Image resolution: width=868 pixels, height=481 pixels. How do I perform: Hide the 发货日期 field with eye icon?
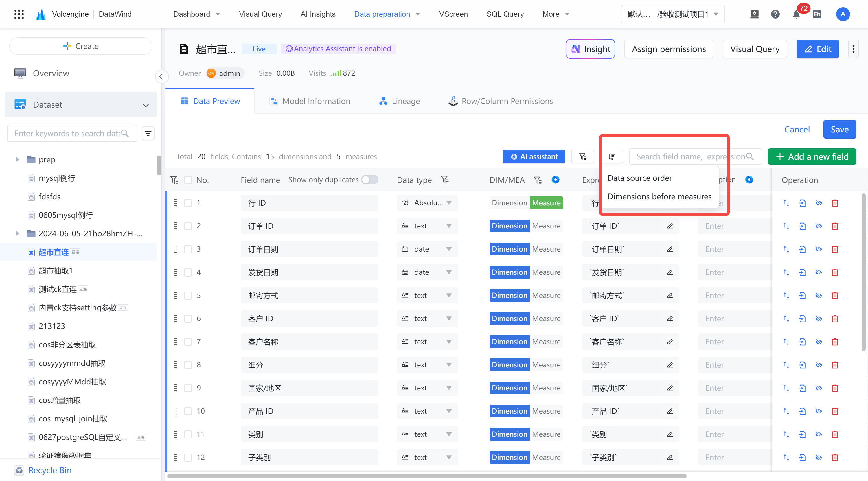point(819,272)
